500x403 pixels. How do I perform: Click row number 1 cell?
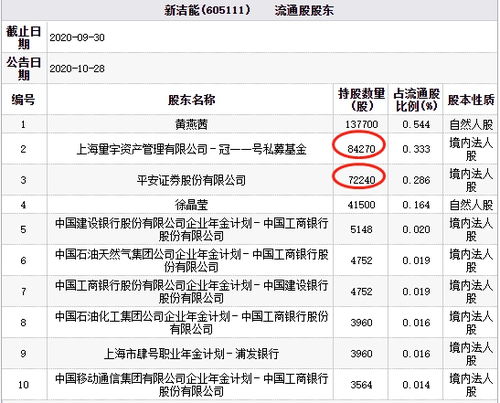24,124
